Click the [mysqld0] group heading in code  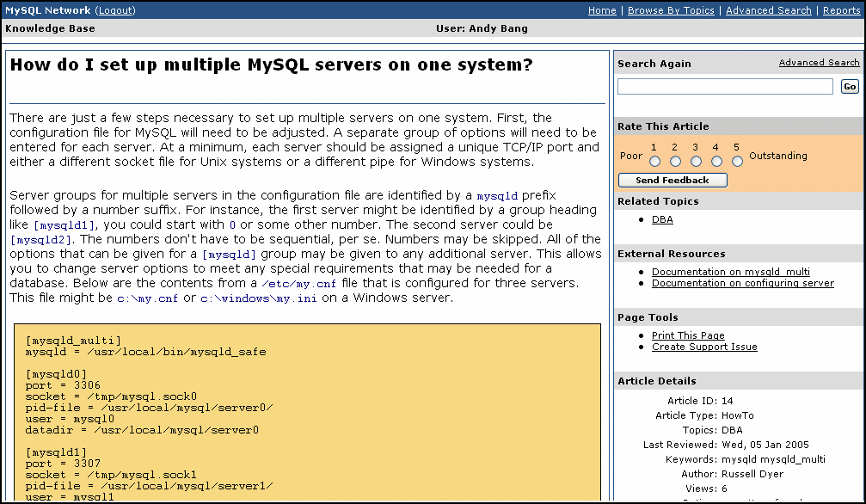[x=56, y=374]
